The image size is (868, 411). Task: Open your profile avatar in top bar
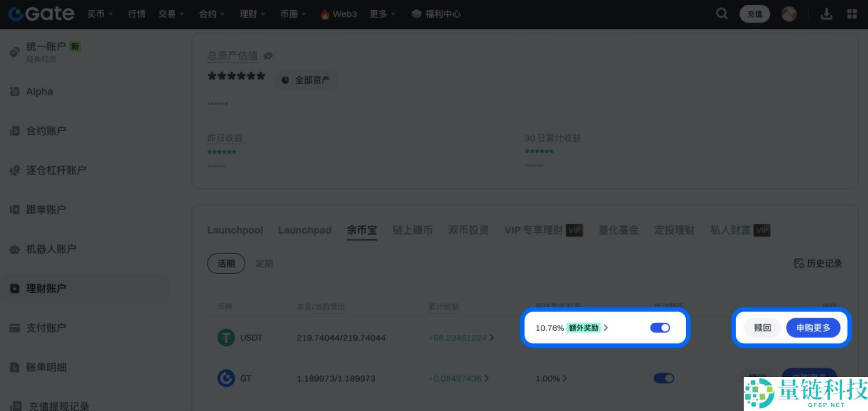tap(789, 14)
